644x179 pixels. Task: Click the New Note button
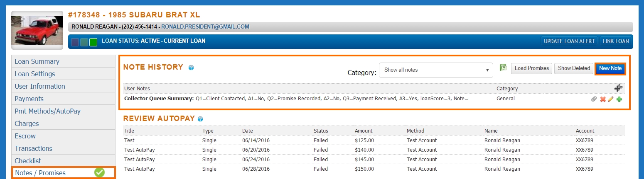[x=610, y=68]
